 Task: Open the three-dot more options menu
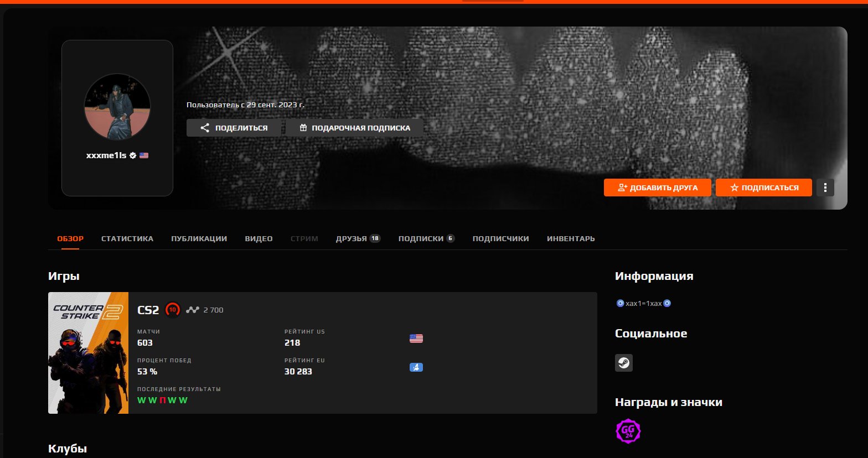(x=825, y=188)
